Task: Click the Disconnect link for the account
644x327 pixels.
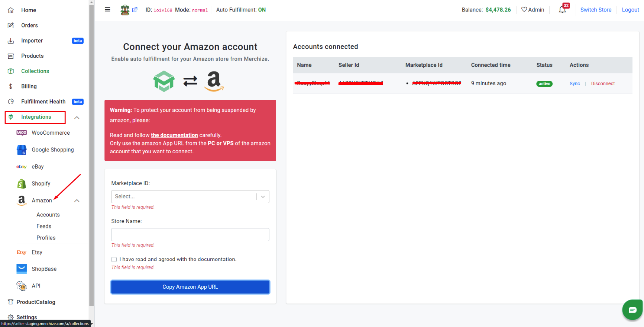Action: [x=603, y=84]
